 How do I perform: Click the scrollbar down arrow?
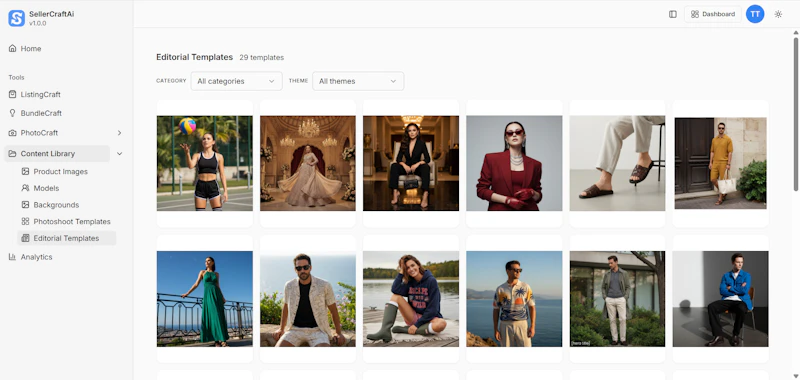[795, 376]
